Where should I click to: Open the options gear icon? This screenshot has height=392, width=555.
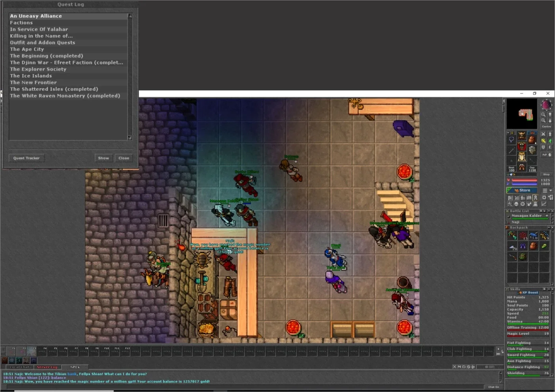pyautogui.click(x=544, y=198)
